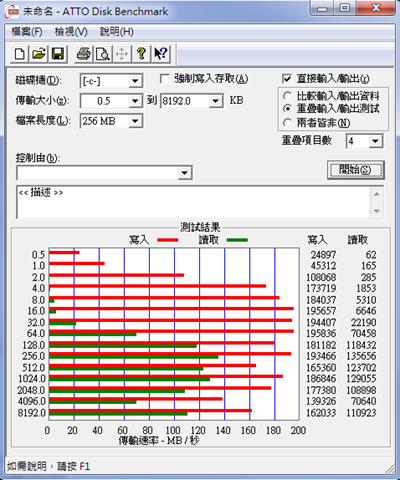Click the New document toolbar icon
The image size is (400, 480).
pyautogui.click(x=20, y=54)
